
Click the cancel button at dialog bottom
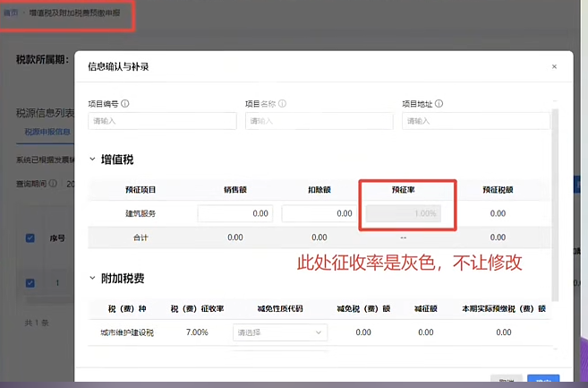pos(507,381)
